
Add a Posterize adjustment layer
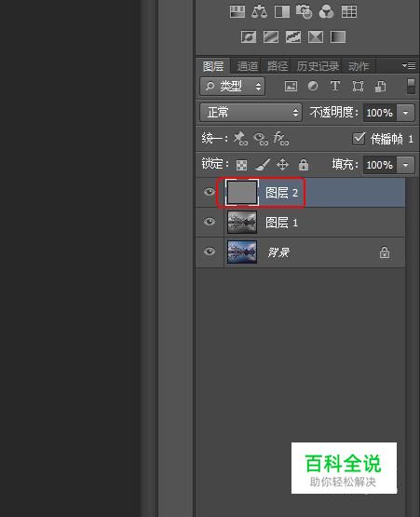(x=271, y=36)
